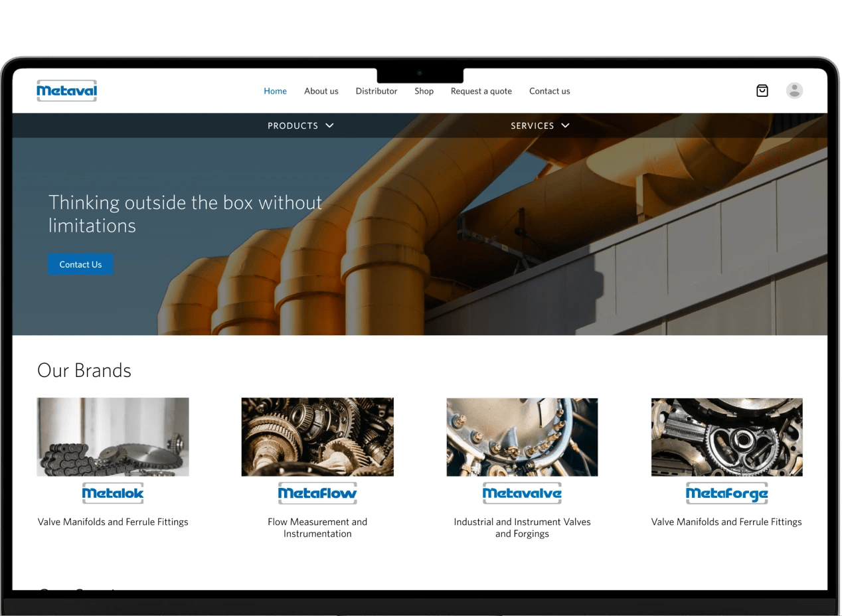Screen dimensions: 842x616
Task: Open the Metavalve engine image thumbnail
Action: [x=522, y=437]
